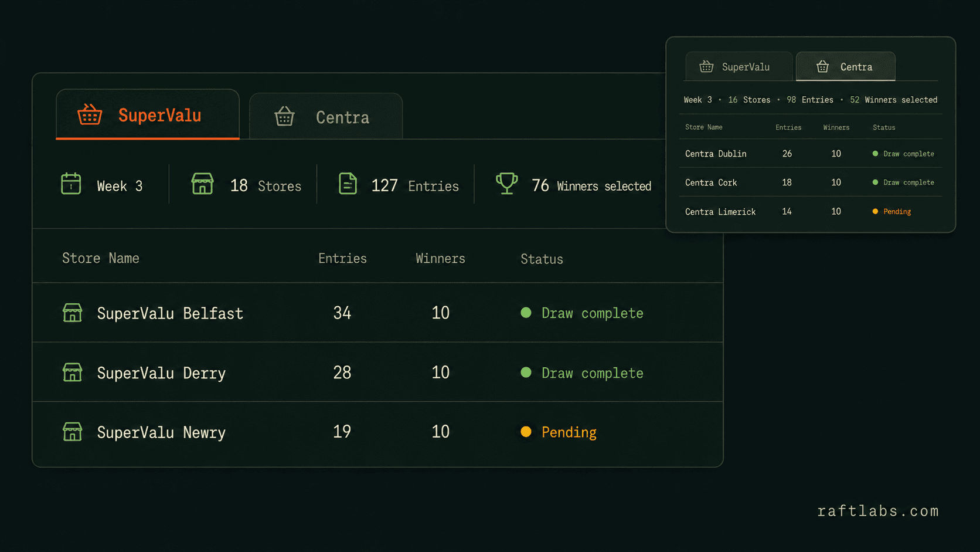Click orange status dot for Centra Limerick
980x552 pixels.
click(875, 211)
